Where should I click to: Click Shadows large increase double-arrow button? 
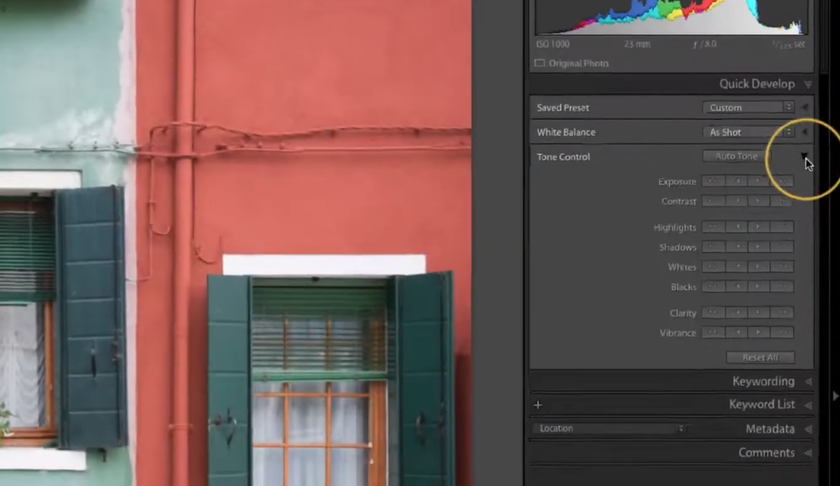point(782,247)
